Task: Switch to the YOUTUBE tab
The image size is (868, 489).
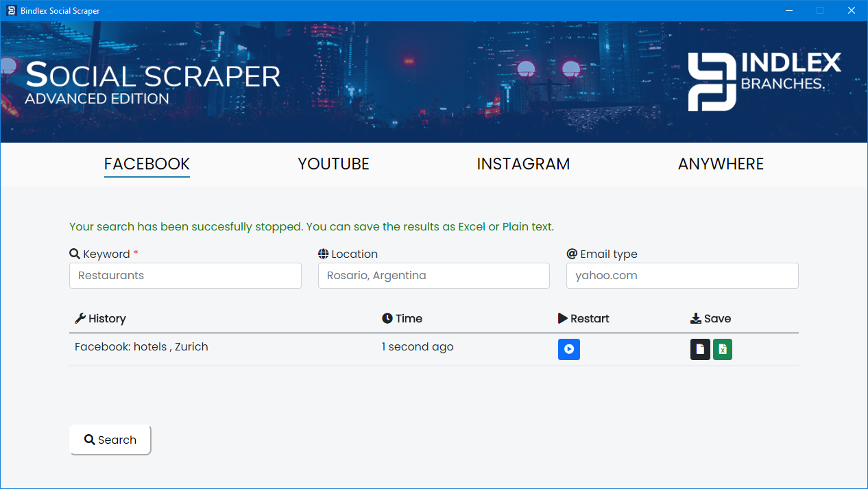Action: click(333, 164)
